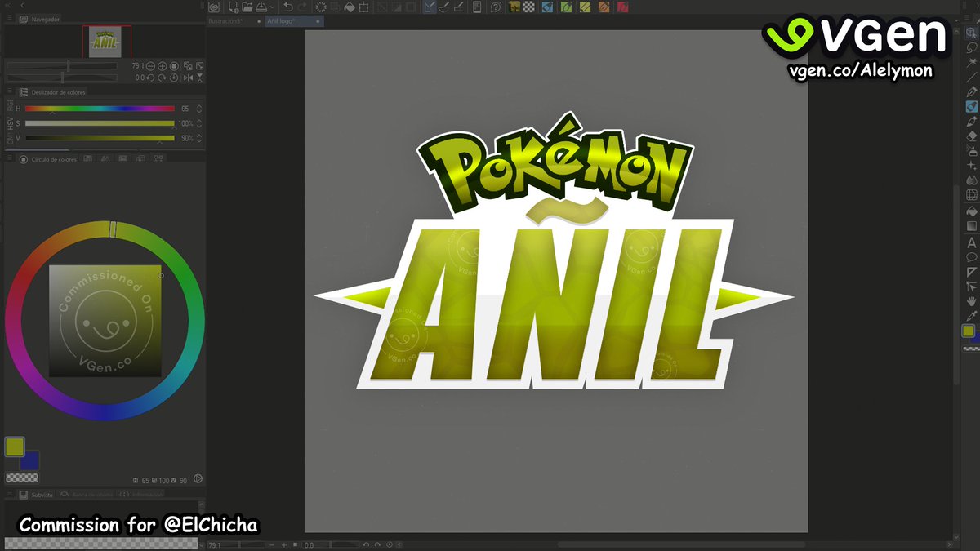This screenshot has width=980, height=551.
Task: Click the canvas horizontal scrollbar
Action: coord(682,544)
